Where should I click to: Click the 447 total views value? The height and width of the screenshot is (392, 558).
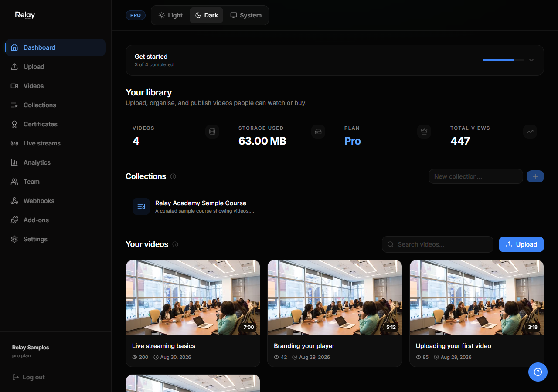point(460,141)
